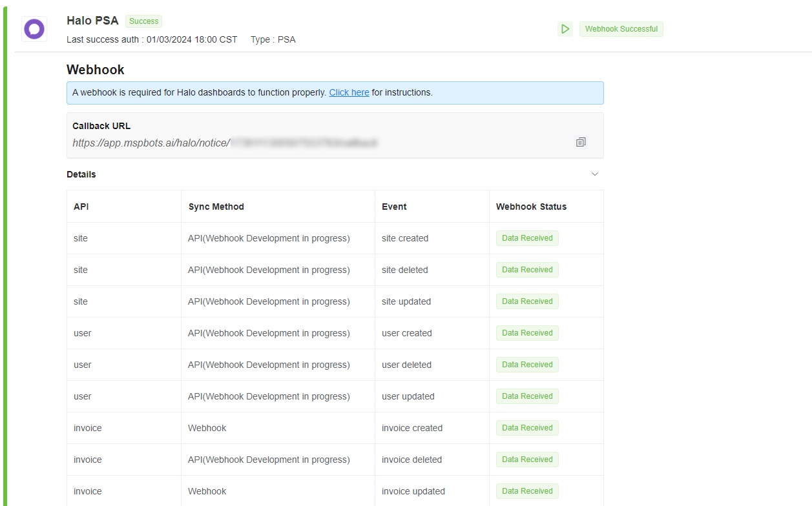Select the 'user created' event cell

coord(406,333)
